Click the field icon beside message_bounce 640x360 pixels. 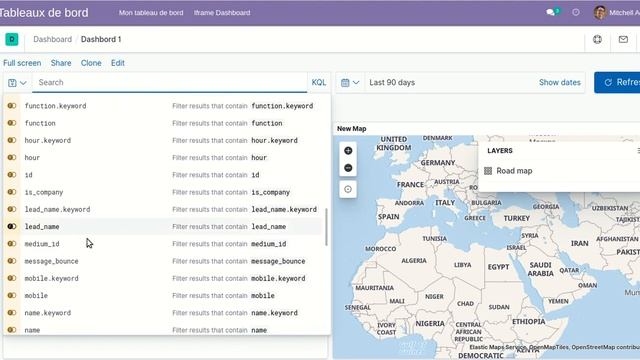(12, 261)
